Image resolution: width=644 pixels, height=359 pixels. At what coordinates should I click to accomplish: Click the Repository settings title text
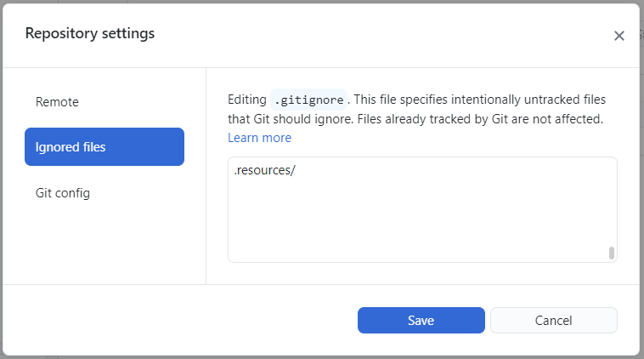pyautogui.click(x=89, y=34)
